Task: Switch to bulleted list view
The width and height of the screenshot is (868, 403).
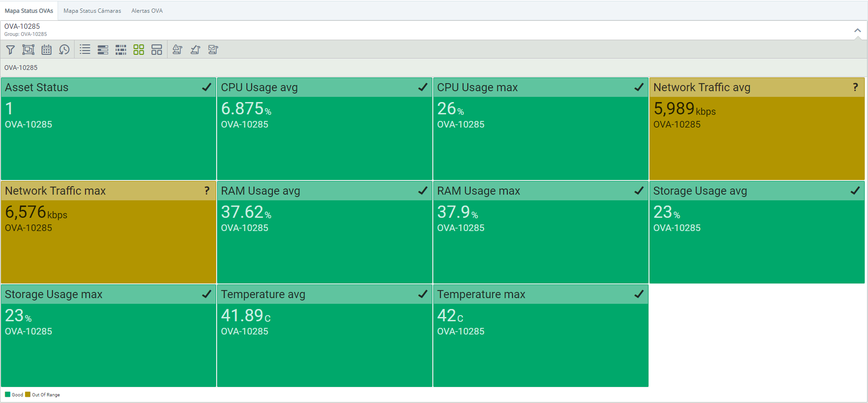Action: [x=85, y=50]
